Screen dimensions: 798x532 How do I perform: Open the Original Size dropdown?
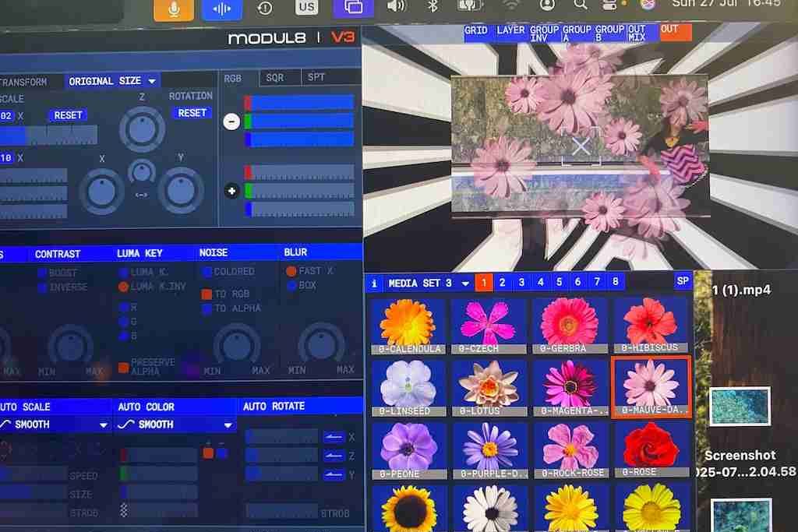(112, 81)
